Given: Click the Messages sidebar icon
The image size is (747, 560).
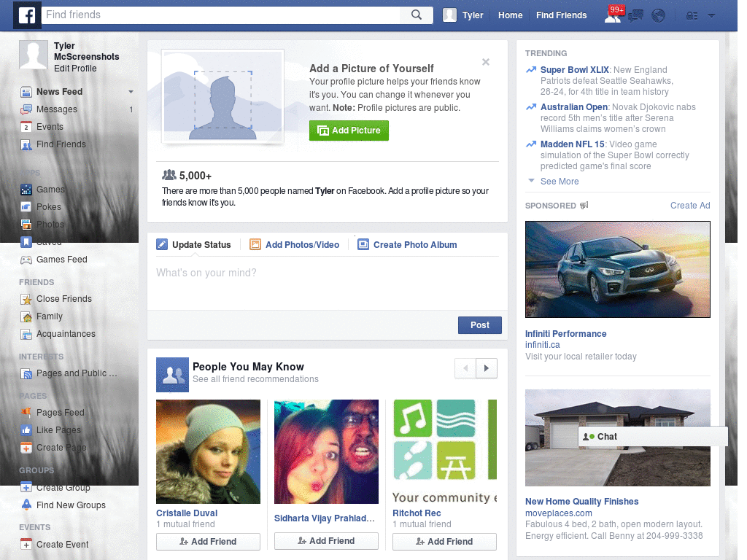Looking at the screenshot, I should click(x=26, y=109).
